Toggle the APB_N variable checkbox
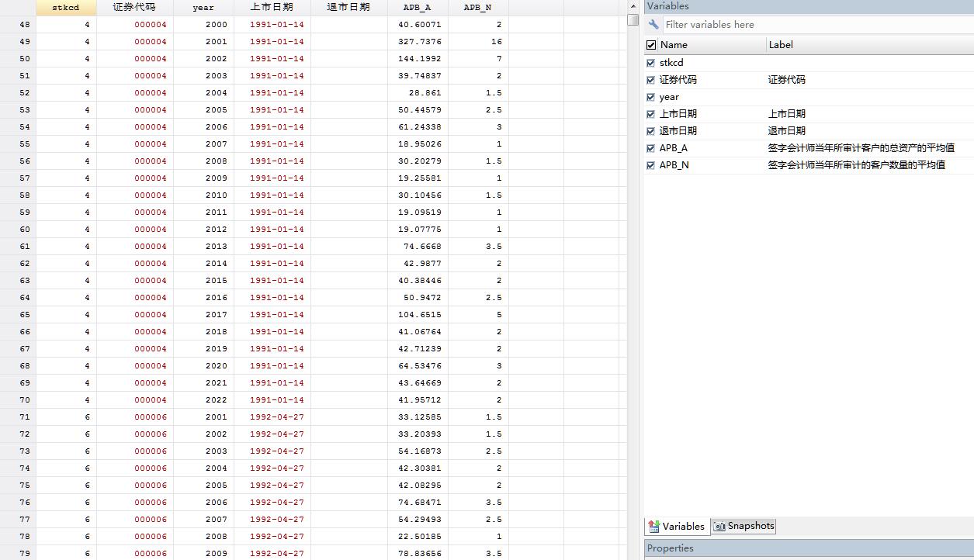This screenshot has width=974, height=560. pyautogui.click(x=651, y=165)
